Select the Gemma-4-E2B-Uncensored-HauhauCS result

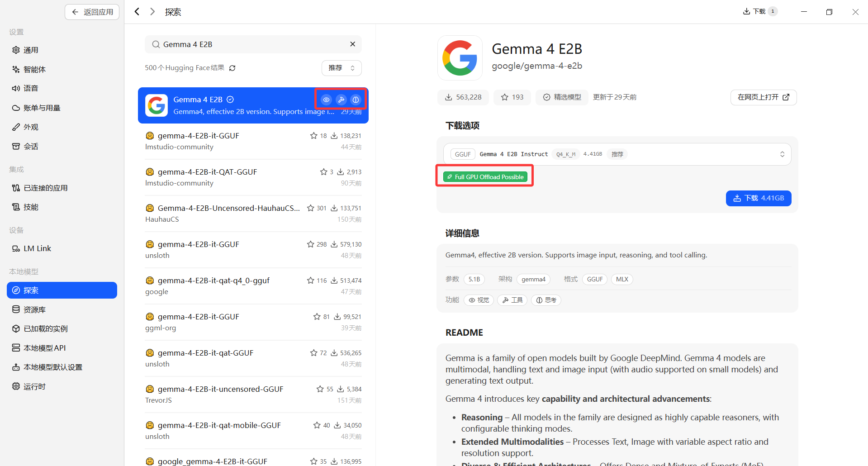[253, 214]
